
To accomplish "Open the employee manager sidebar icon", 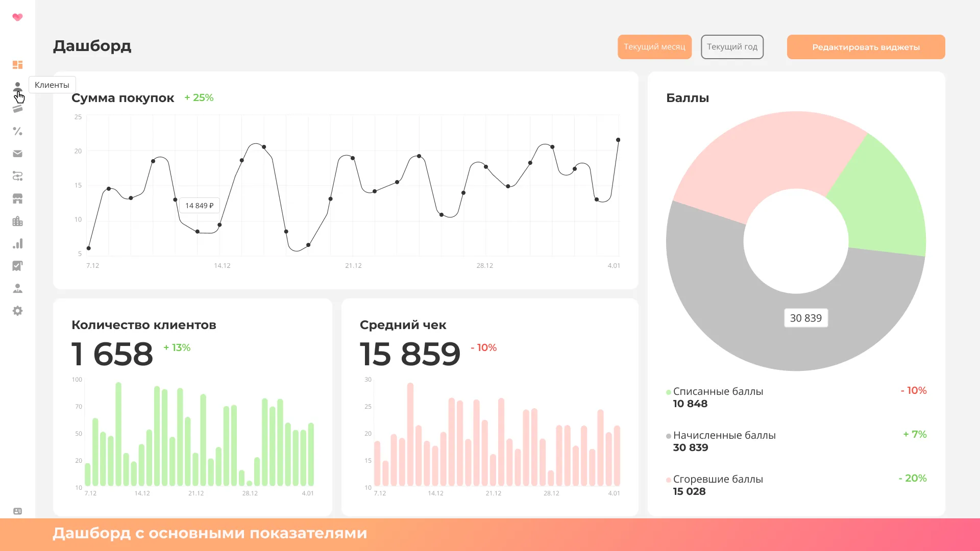I will (17, 288).
